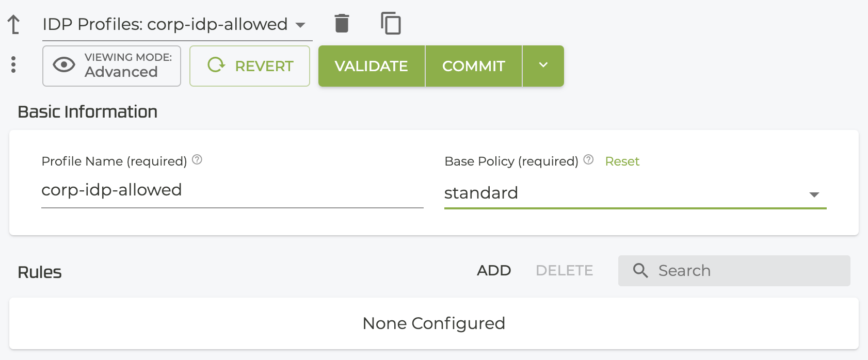Click the magnifier icon in Rules search
The image size is (868, 360).
(x=640, y=270)
